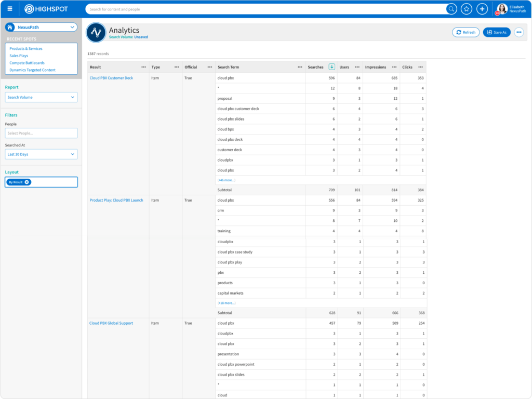Select the 'cloud pbx powerpoint' term
The width and height of the screenshot is (532, 399).
point(236,364)
